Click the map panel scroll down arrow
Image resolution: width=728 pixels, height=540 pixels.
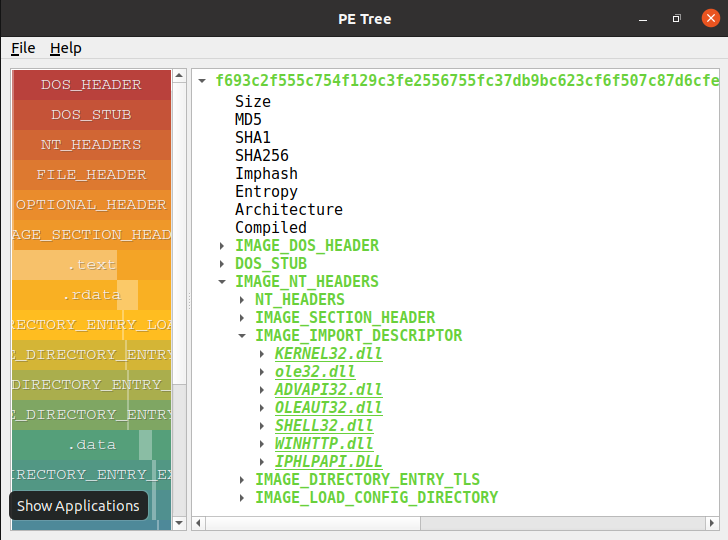click(x=179, y=523)
